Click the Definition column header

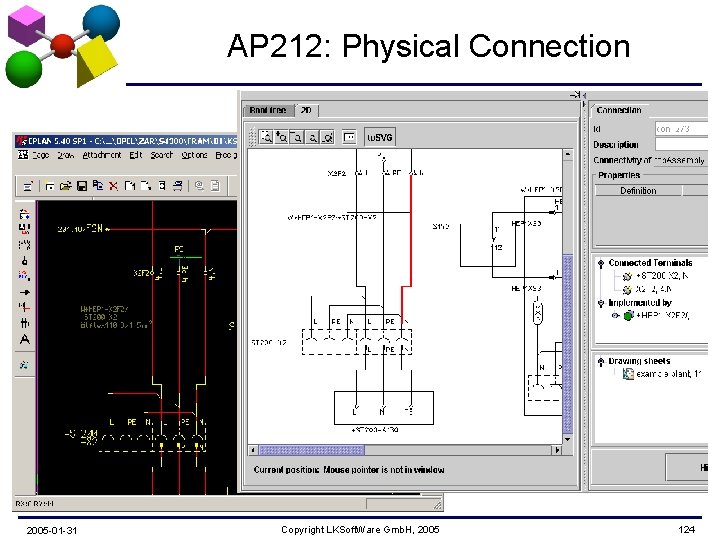point(638,191)
